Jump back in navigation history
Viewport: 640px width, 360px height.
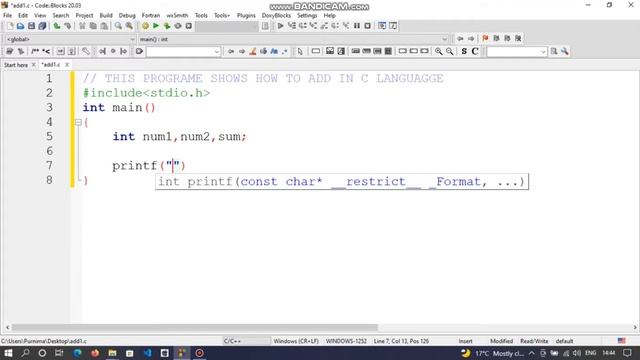(460, 38)
